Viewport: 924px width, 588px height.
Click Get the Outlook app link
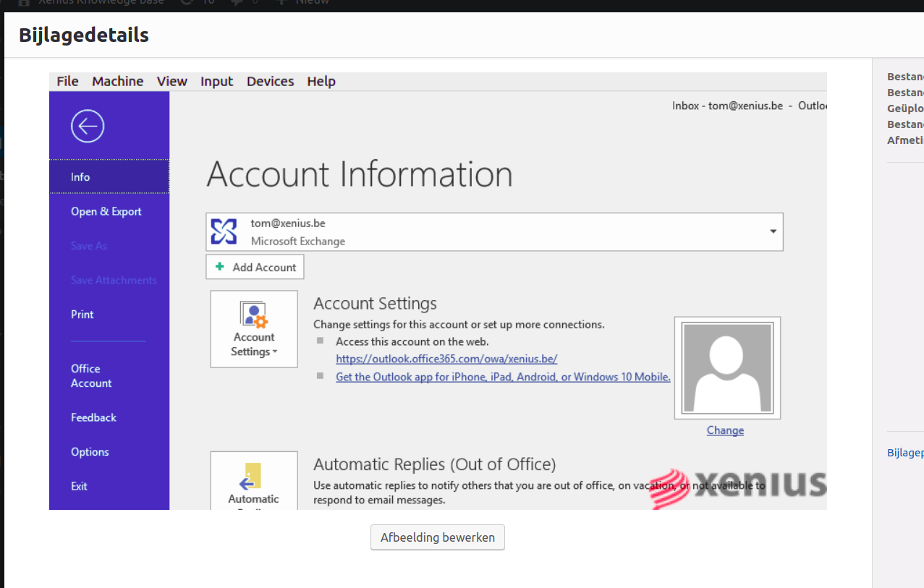[x=503, y=377]
